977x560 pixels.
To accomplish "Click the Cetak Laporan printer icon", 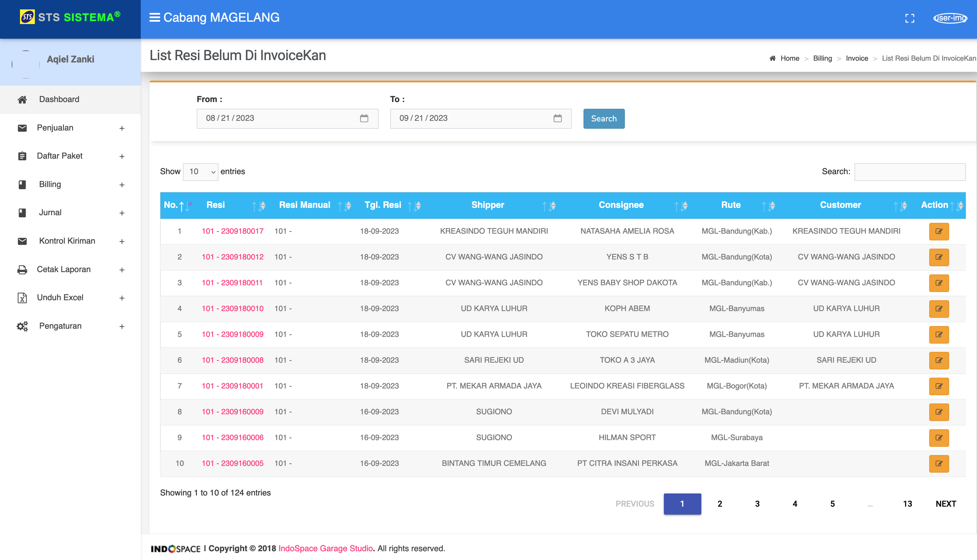I will (22, 270).
